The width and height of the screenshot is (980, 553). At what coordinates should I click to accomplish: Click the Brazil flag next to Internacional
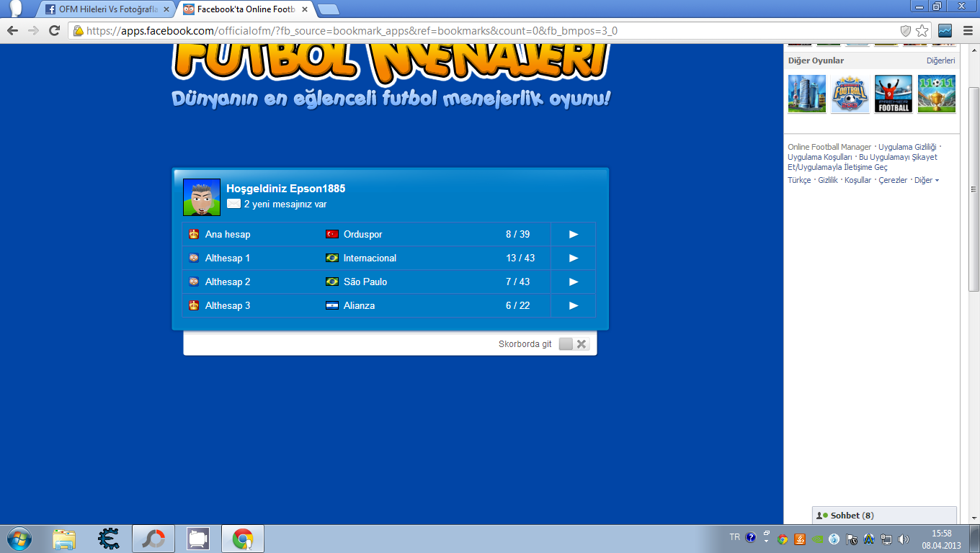pyautogui.click(x=332, y=258)
